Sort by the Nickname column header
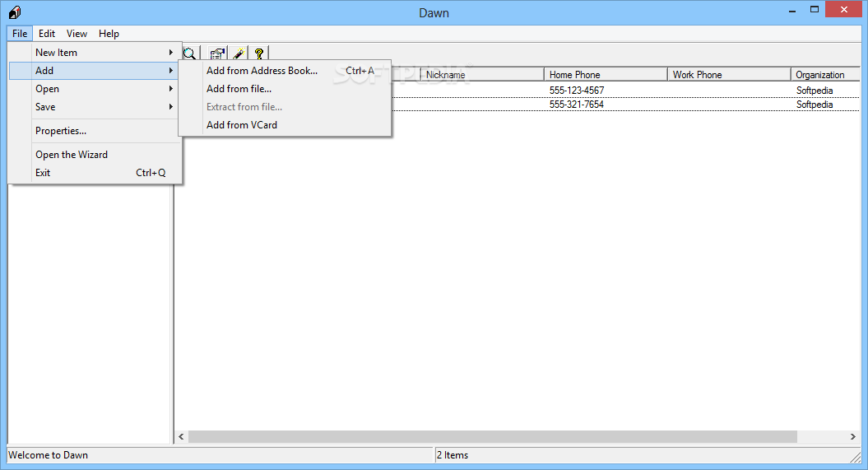Image resolution: width=868 pixels, height=470 pixels. coord(482,75)
